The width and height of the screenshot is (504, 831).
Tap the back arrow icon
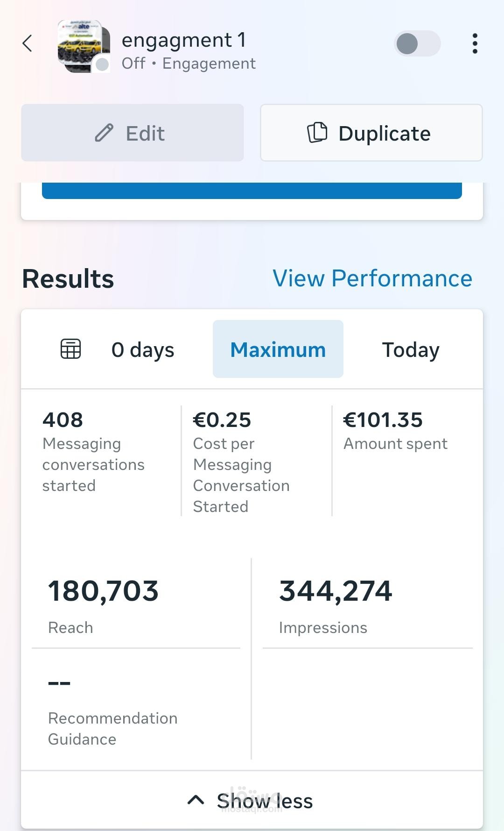click(28, 43)
